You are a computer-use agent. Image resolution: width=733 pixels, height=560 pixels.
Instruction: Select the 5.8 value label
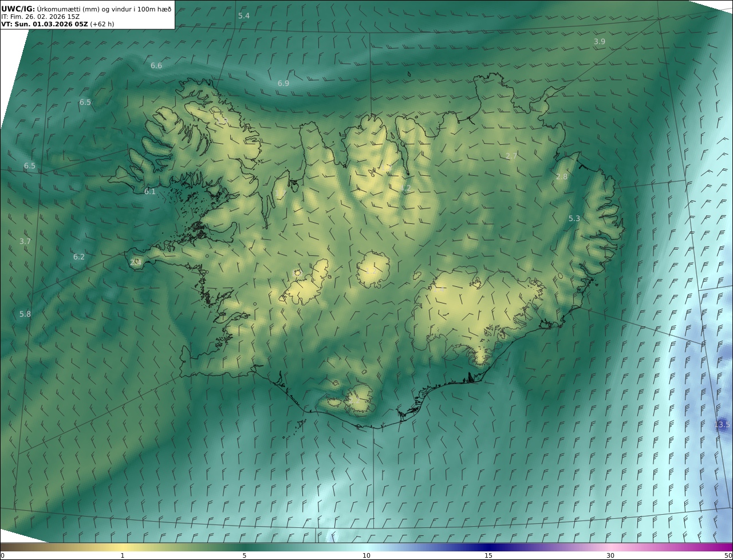[25, 314]
